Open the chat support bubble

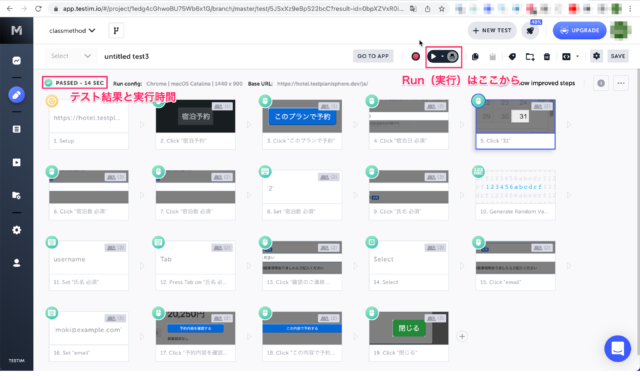pyautogui.click(x=618, y=349)
